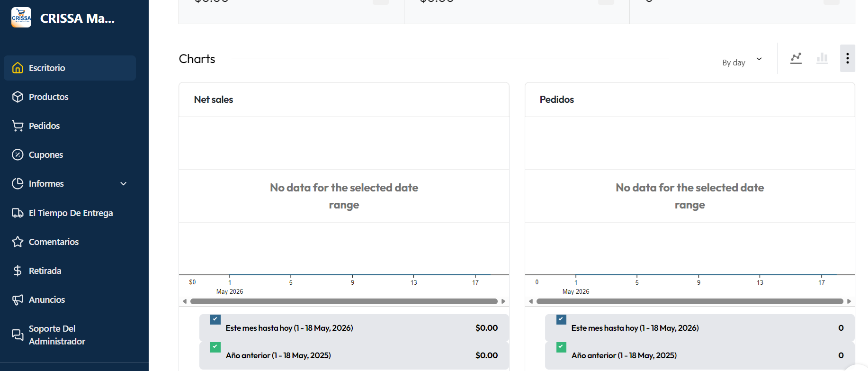Click the Comentarios star icon
868x371 pixels.
[x=18, y=242]
